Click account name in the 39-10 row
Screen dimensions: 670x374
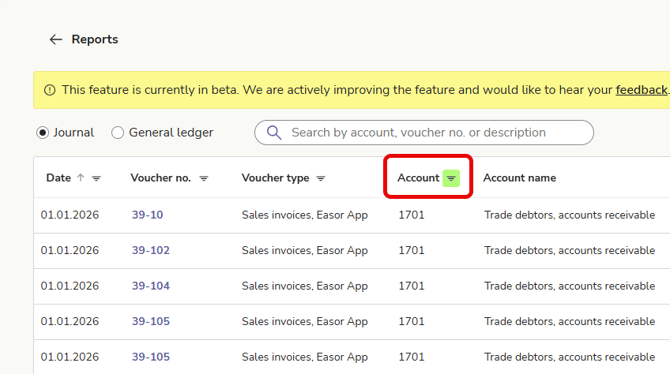click(569, 215)
